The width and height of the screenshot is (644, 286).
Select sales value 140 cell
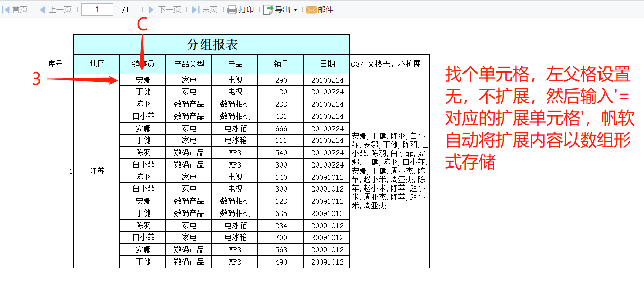pyautogui.click(x=281, y=177)
